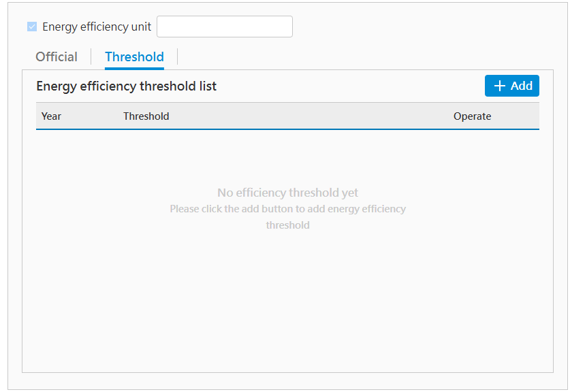This screenshot has width=570, height=392.
Task: Click blank header space between Threshold and Operate
Action: [306, 116]
